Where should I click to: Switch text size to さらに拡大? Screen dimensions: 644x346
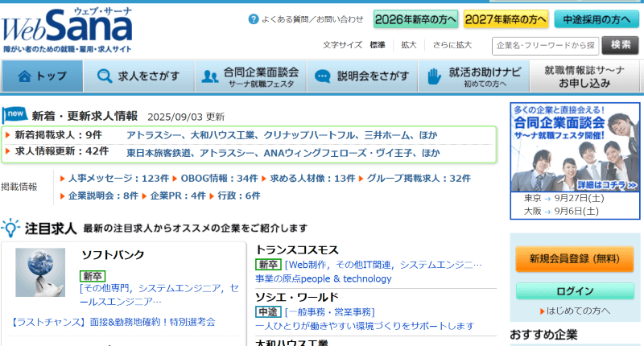452,45
